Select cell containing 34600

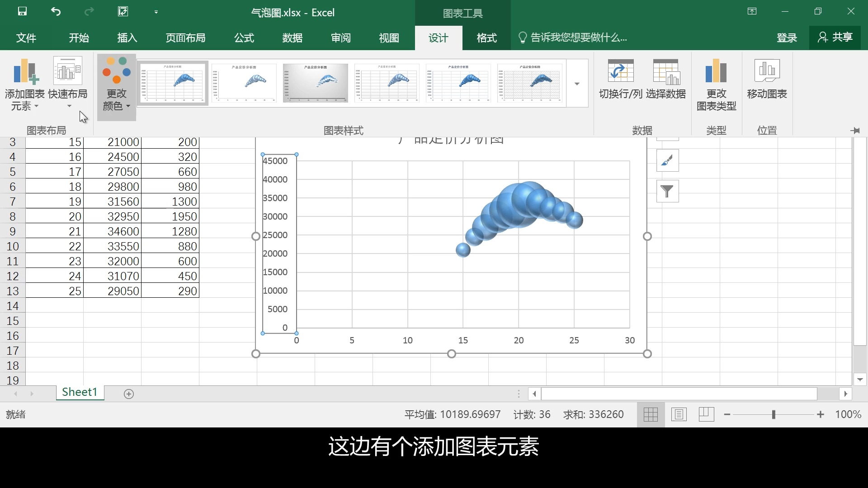[113, 231]
